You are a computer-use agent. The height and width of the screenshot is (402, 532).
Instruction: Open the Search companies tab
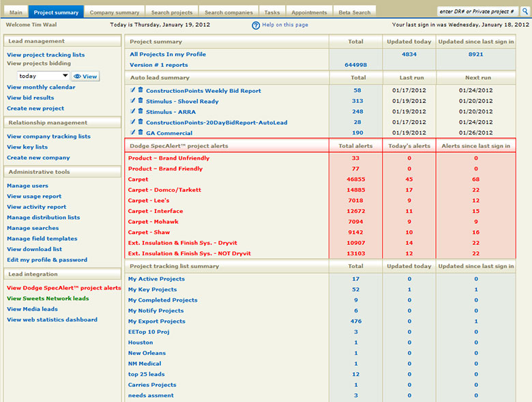click(x=228, y=12)
